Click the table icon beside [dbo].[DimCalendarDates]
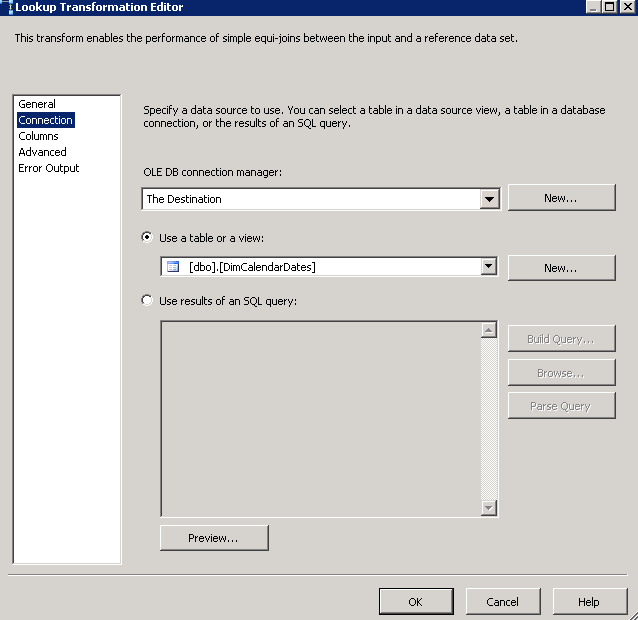The width and height of the screenshot is (638, 620). point(172,267)
